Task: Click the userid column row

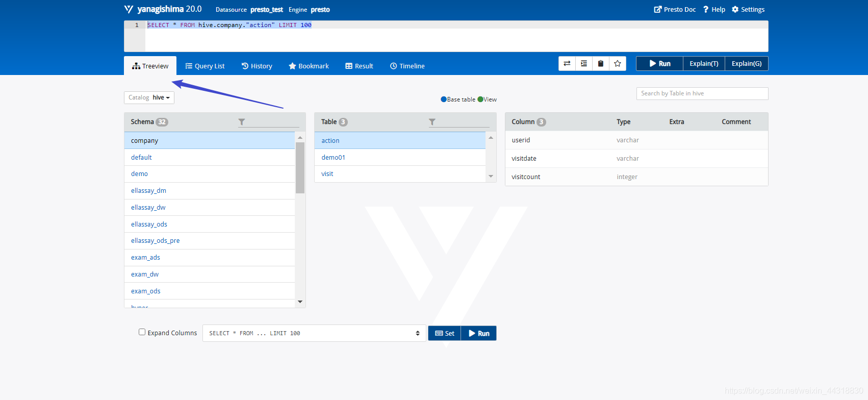Action: point(636,140)
